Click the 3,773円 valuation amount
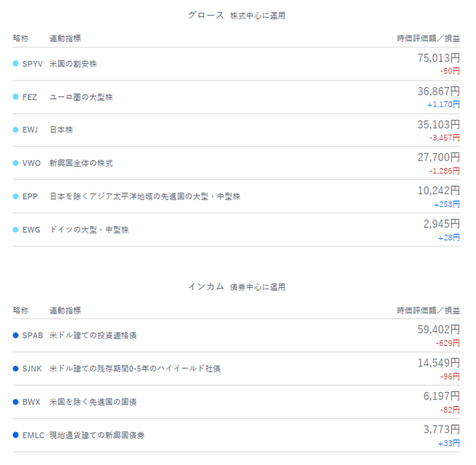 [x=442, y=429]
